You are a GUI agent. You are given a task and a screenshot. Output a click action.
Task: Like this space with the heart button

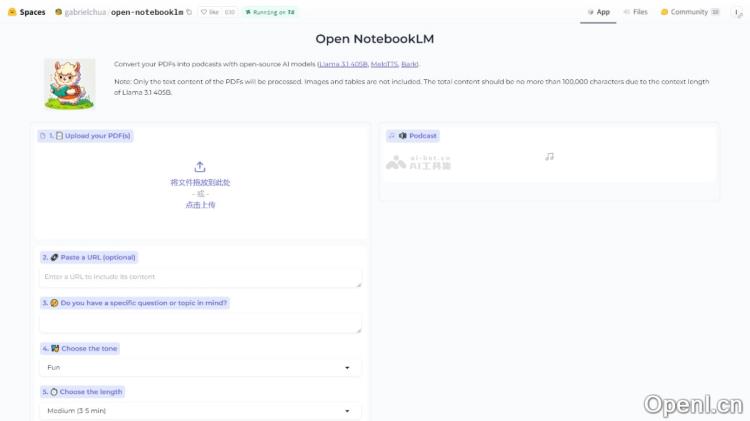tap(210, 12)
